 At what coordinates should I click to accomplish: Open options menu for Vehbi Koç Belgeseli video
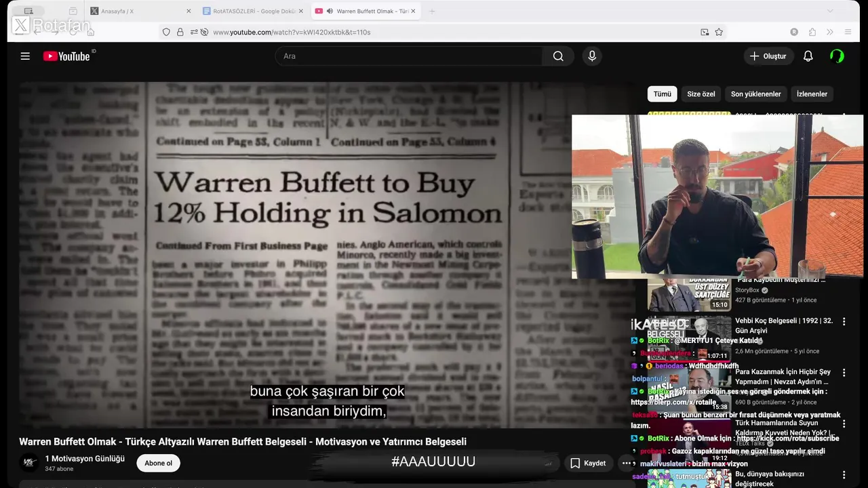pos(844,321)
